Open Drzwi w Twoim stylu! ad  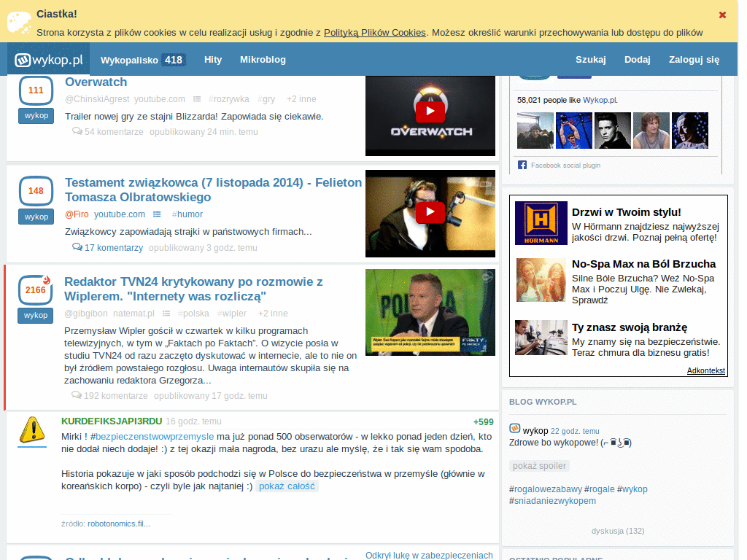[626, 212]
